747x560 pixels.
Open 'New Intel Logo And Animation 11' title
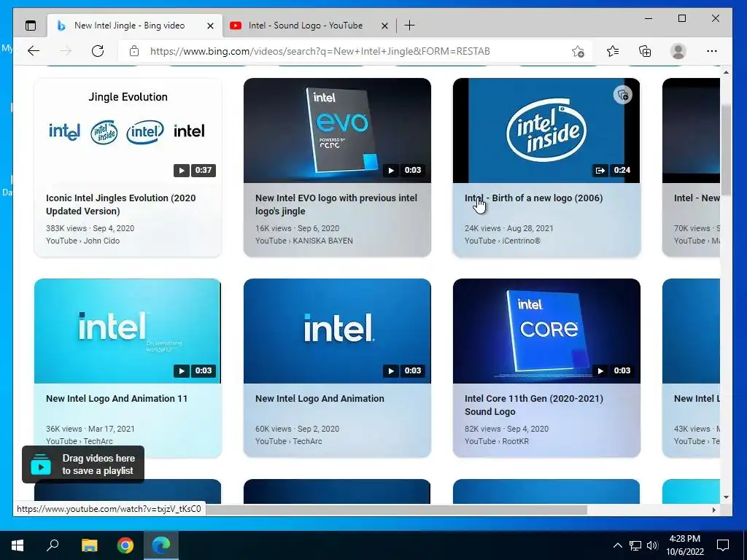pos(117,399)
